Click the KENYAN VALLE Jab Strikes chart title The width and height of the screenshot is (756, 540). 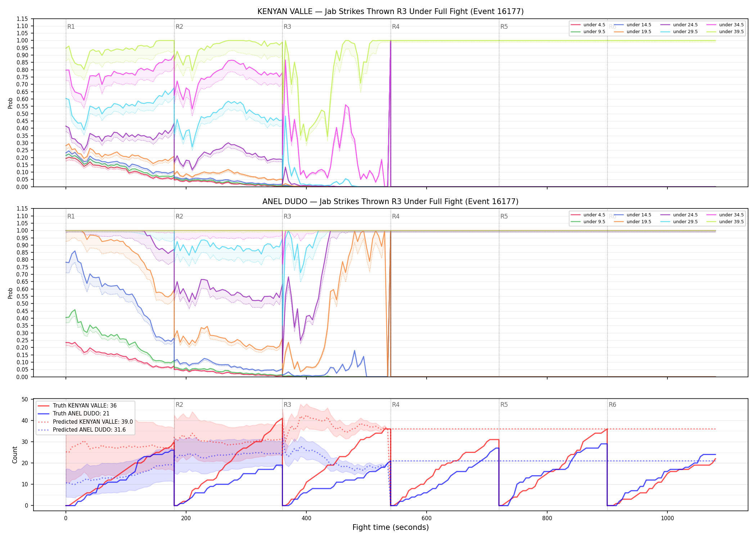390,12
